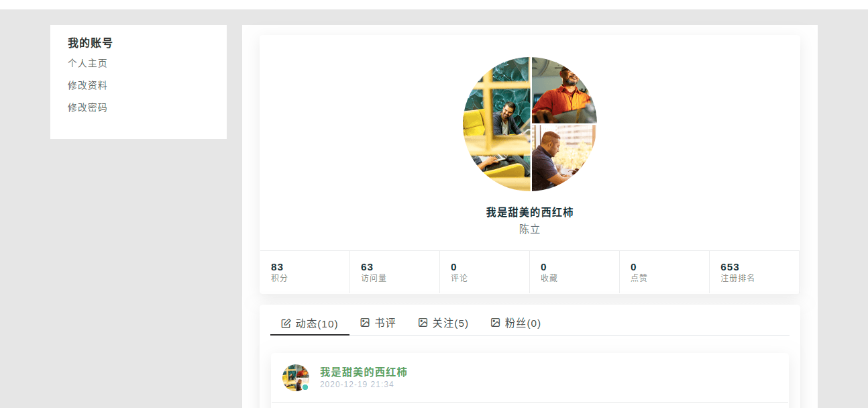Click the 83 积分 stat
Viewport: 868px width, 408px height.
(305, 272)
